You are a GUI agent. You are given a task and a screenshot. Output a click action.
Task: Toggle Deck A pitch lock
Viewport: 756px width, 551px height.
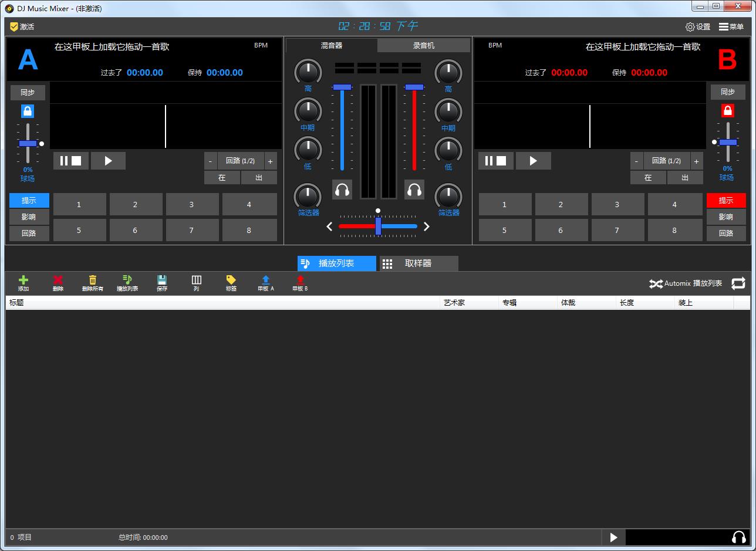(x=28, y=110)
